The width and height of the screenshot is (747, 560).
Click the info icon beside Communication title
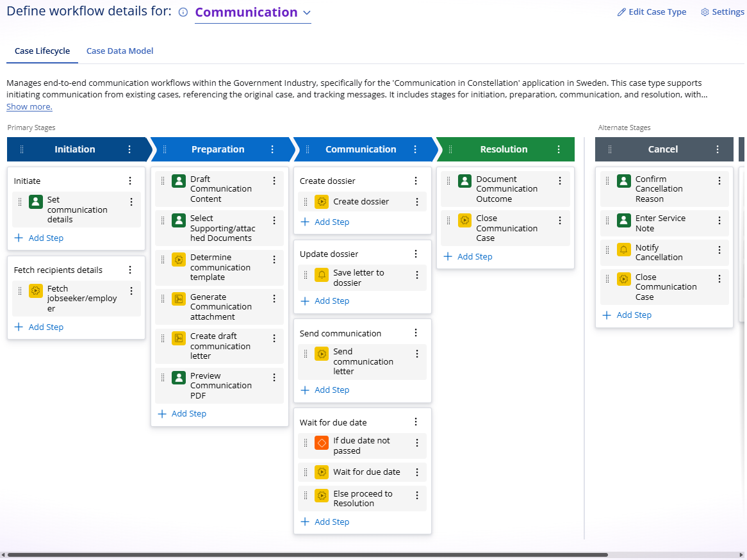183,12
